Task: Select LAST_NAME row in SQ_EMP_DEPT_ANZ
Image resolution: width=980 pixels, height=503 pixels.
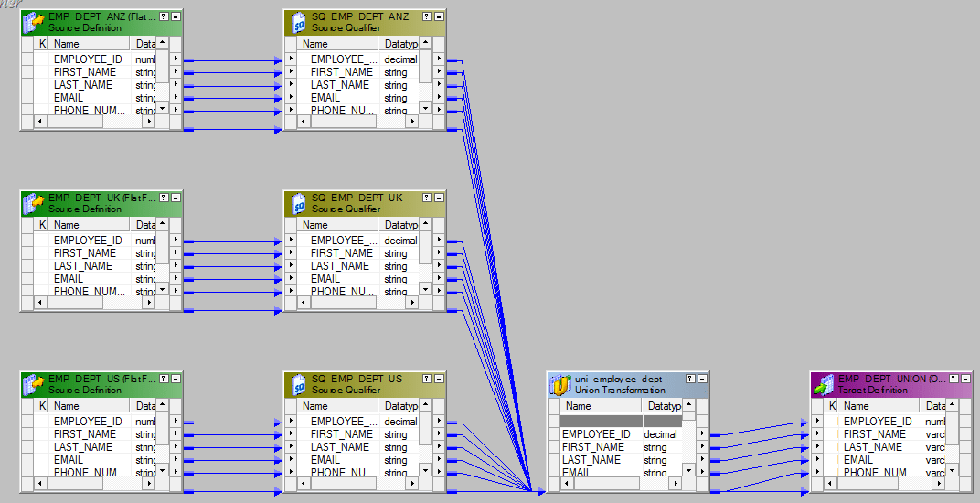Action: point(358,84)
